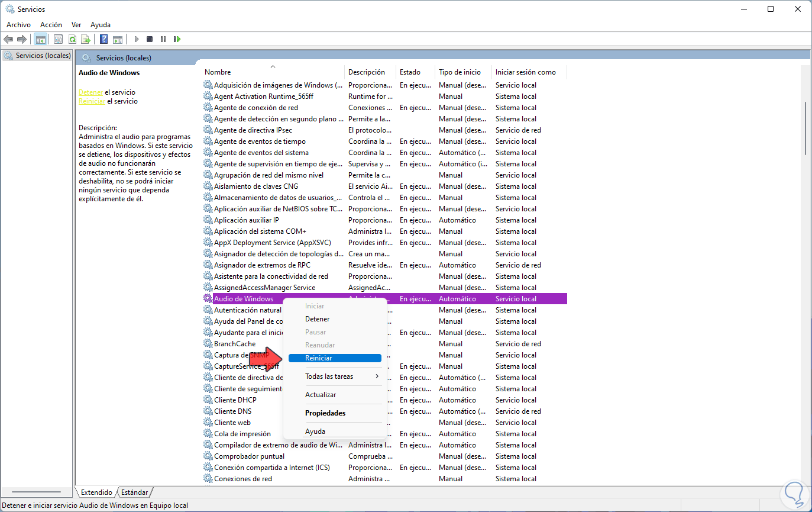Select the Almacenamiento de datos de usuarios service

pyautogui.click(x=385, y=198)
